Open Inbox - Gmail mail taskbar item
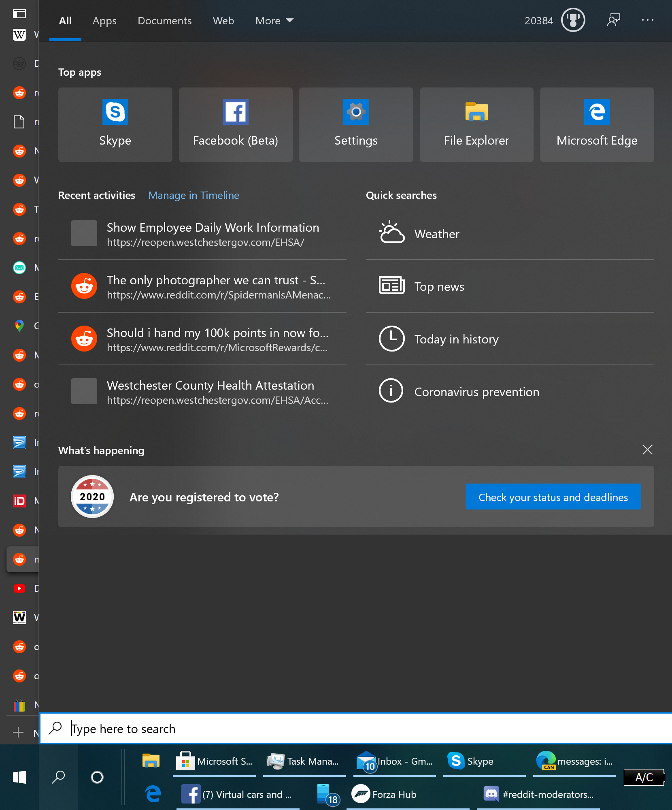672x810 pixels. pyautogui.click(x=395, y=761)
